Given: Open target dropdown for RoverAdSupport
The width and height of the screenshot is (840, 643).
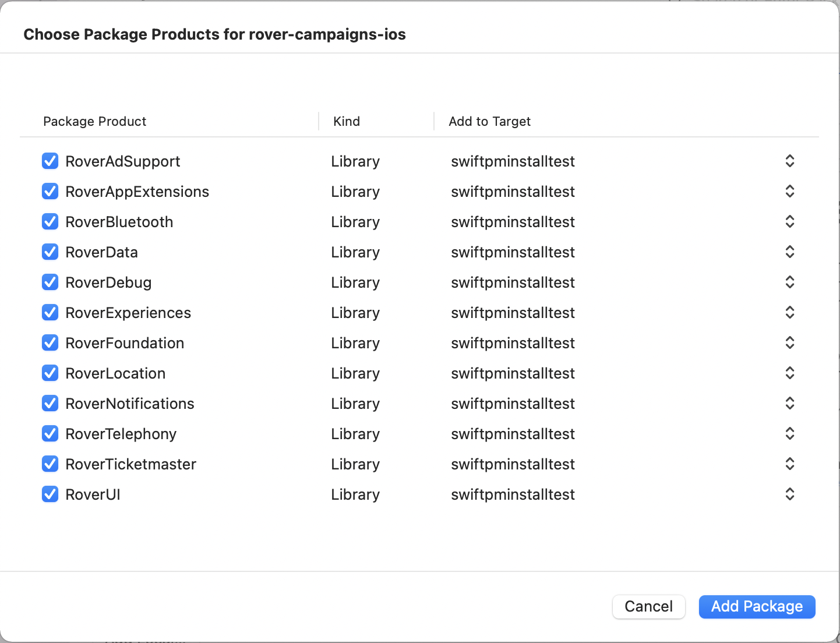Looking at the screenshot, I should (789, 161).
